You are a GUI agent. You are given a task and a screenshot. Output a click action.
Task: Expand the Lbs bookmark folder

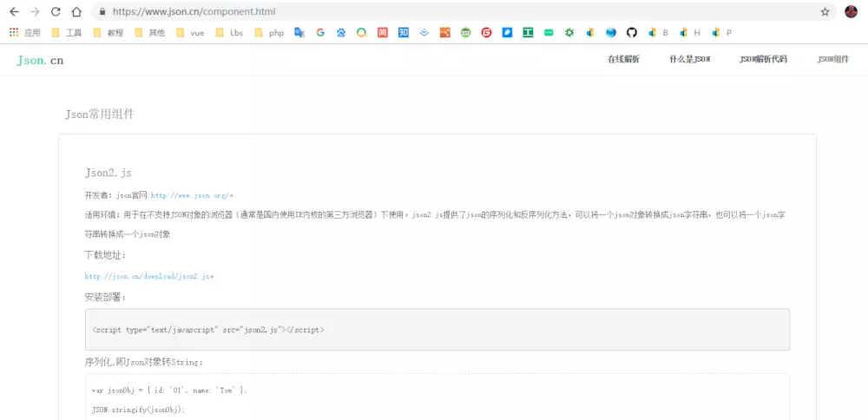(x=230, y=33)
